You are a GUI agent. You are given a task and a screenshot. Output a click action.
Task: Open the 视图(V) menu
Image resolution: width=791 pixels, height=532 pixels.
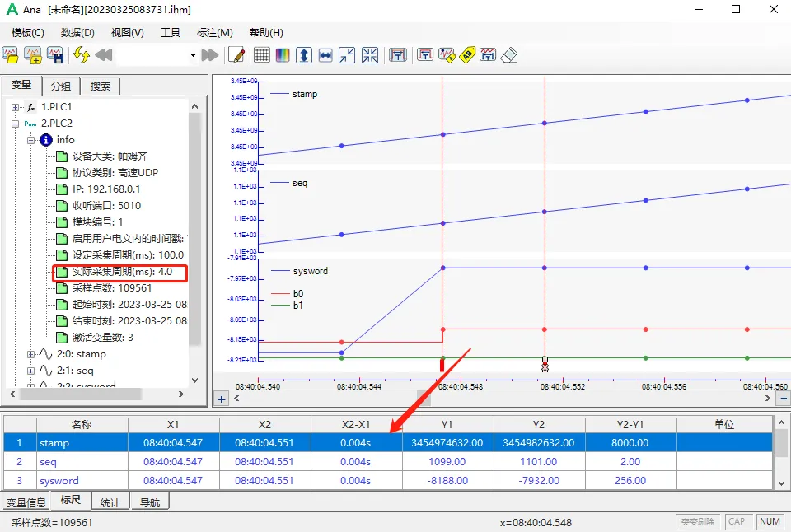click(128, 33)
